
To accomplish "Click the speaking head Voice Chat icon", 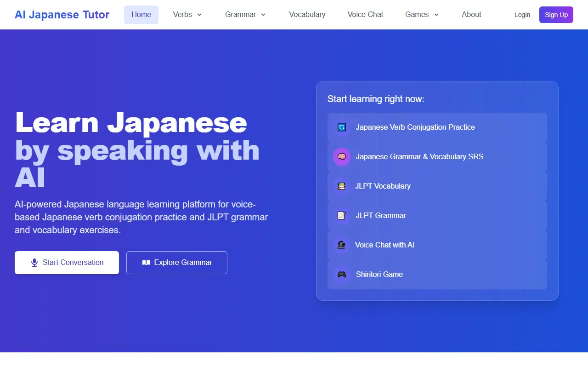I will click(341, 245).
